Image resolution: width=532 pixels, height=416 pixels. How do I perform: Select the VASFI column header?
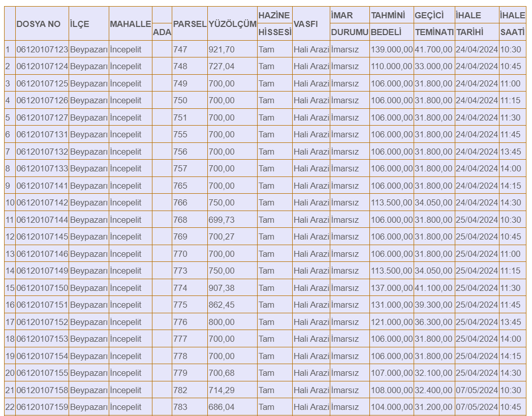click(305, 24)
